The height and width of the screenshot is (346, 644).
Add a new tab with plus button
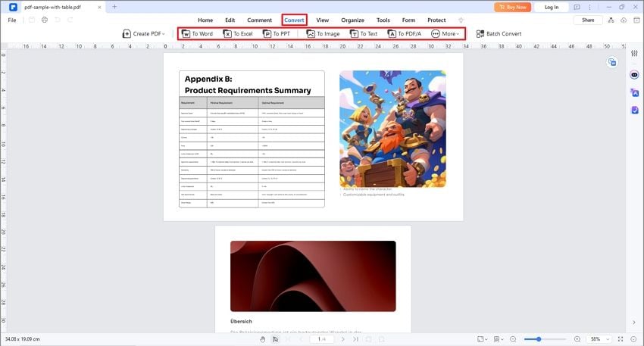pos(114,7)
